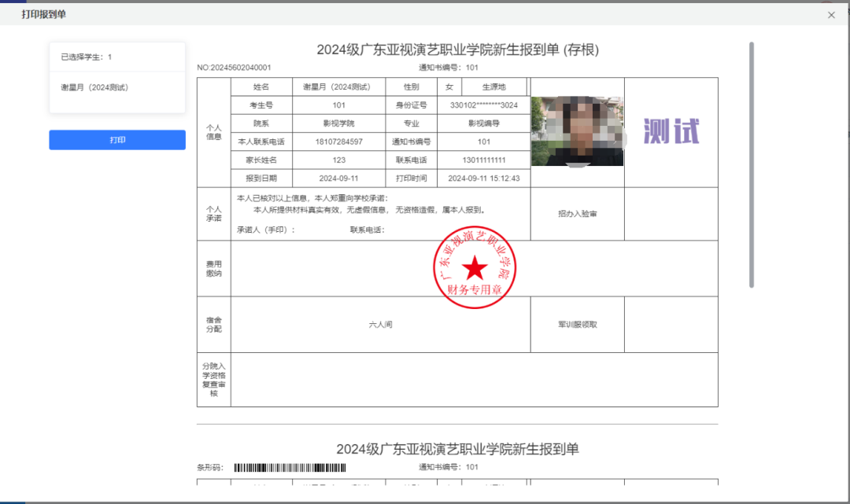
Task: Click the 六人间 dormitory cell
Action: 380,324
